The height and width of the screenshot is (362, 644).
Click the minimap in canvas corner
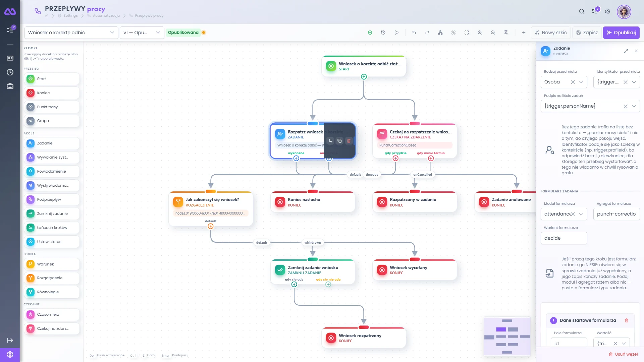(x=507, y=336)
